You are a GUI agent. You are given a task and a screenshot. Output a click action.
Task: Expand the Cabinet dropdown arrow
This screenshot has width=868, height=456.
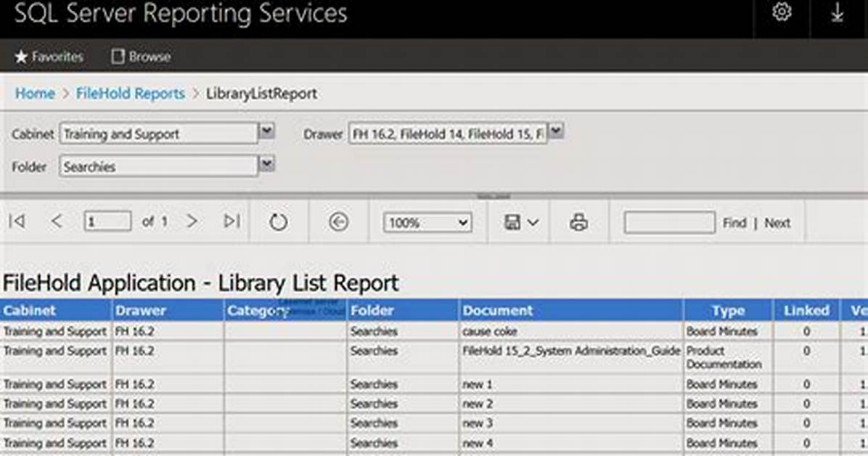pyautogui.click(x=267, y=131)
